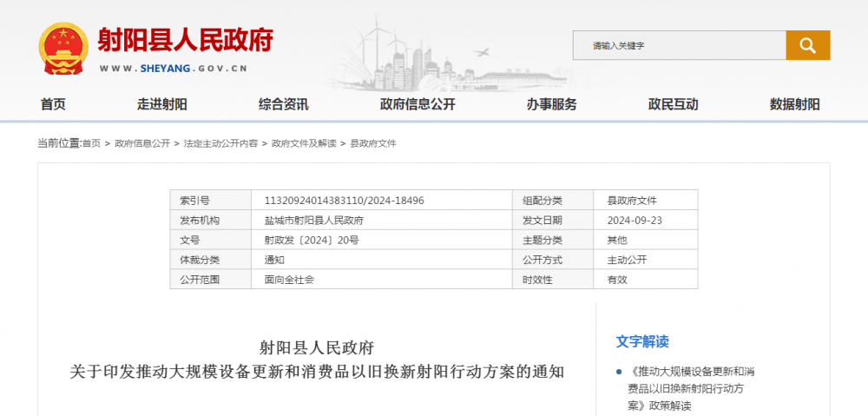Image resolution: width=868 pixels, height=416 pixels.
Task: Click the 射阳县人民政府 article heading line
Action: (x=317, y=348)
